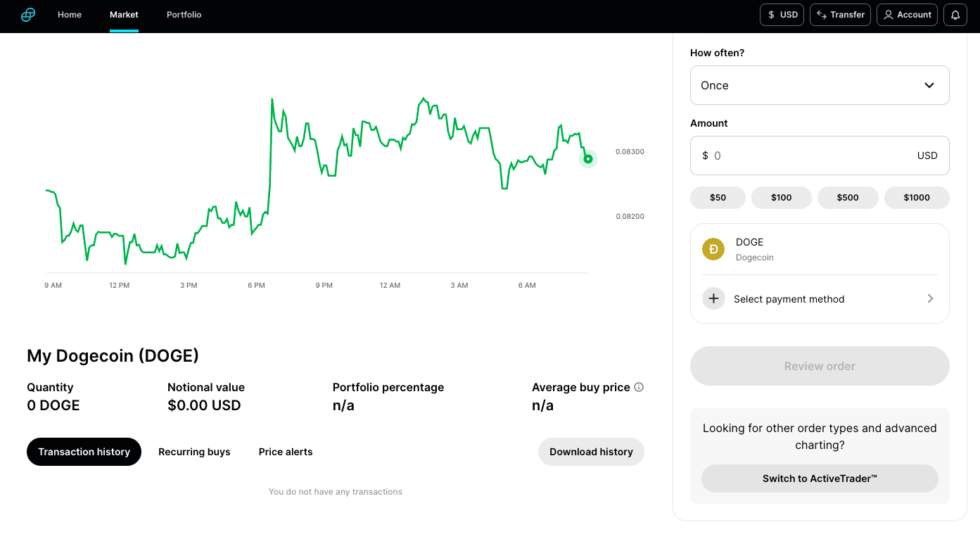
Task: Open the USD currency selector
Action: pos(782,15)
